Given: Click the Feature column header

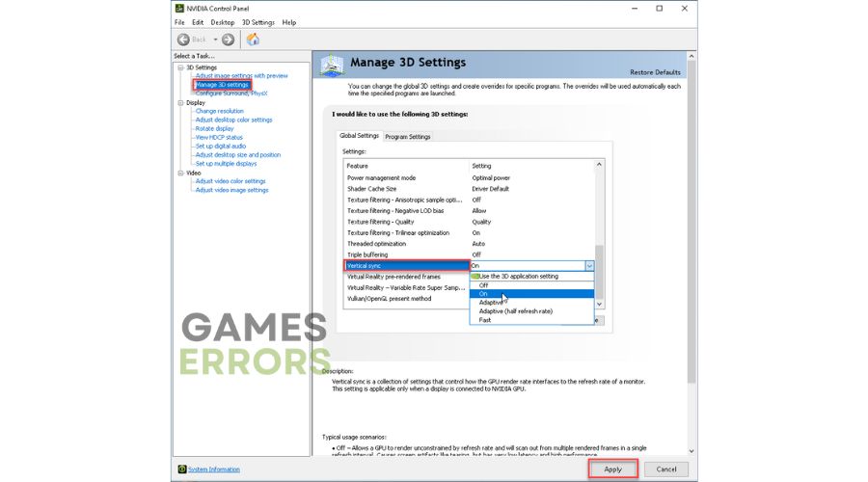Looking at the screenshot, I should 407,166.
